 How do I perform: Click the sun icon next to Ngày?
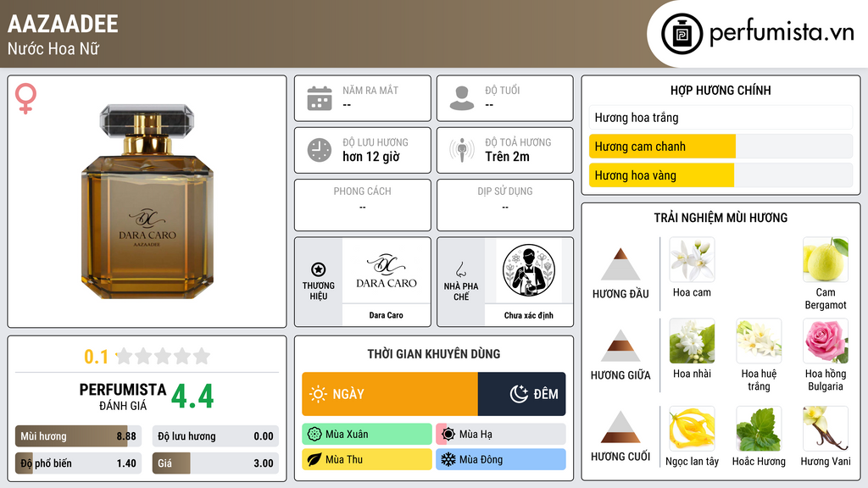point(319,394)
